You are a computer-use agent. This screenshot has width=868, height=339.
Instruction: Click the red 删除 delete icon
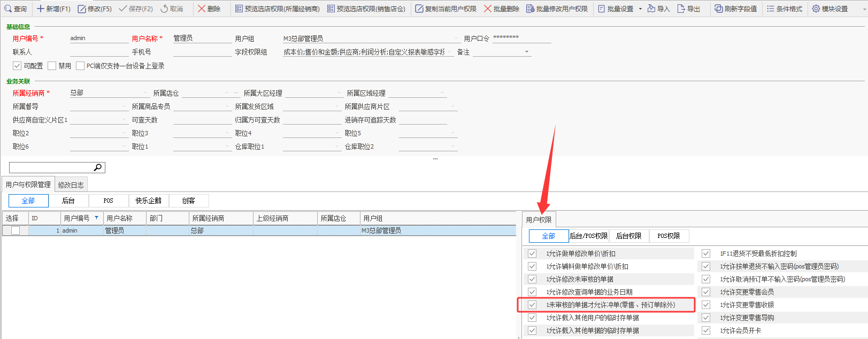pyautogui.click(x=202, y=9)
